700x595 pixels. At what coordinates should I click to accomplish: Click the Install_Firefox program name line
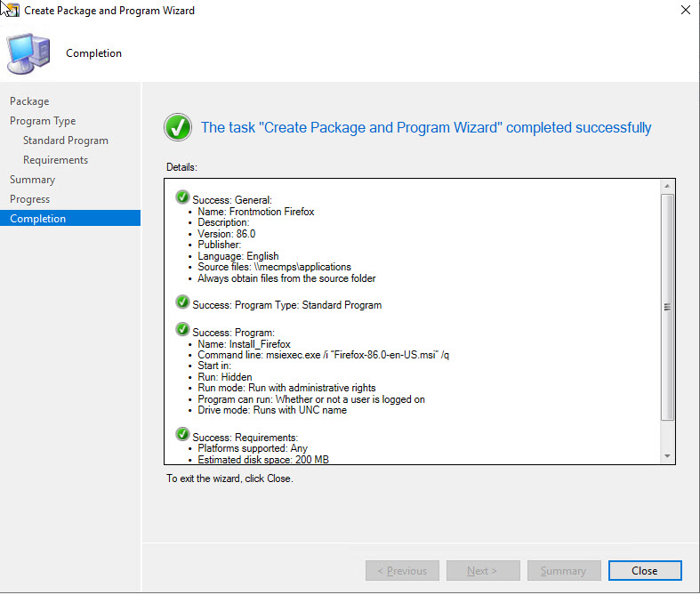coord(244,344)
